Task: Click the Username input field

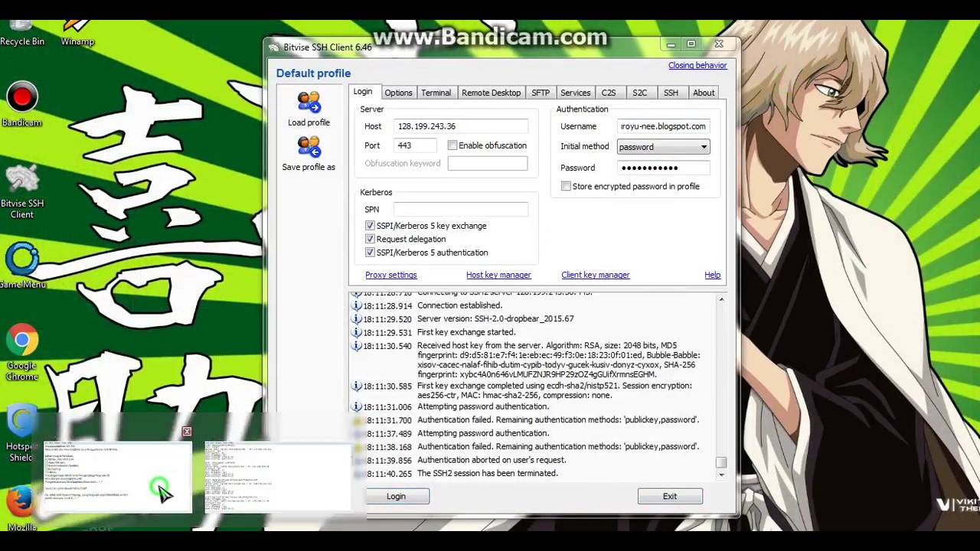Action: 663,126
